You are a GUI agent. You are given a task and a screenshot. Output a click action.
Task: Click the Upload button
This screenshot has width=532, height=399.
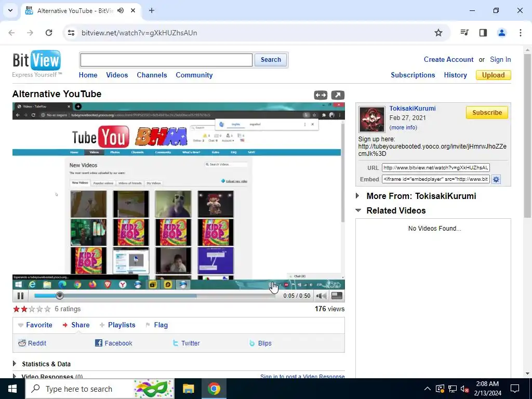click(494, 75)
